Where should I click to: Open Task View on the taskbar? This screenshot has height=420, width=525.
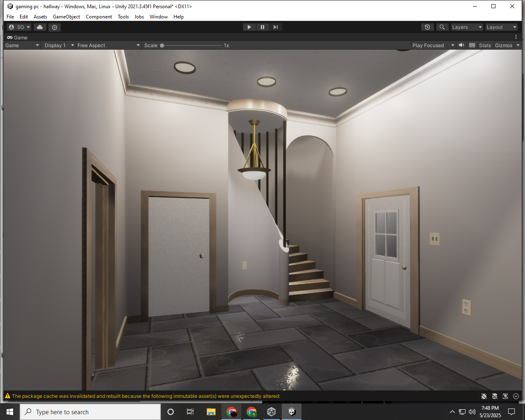190,412
